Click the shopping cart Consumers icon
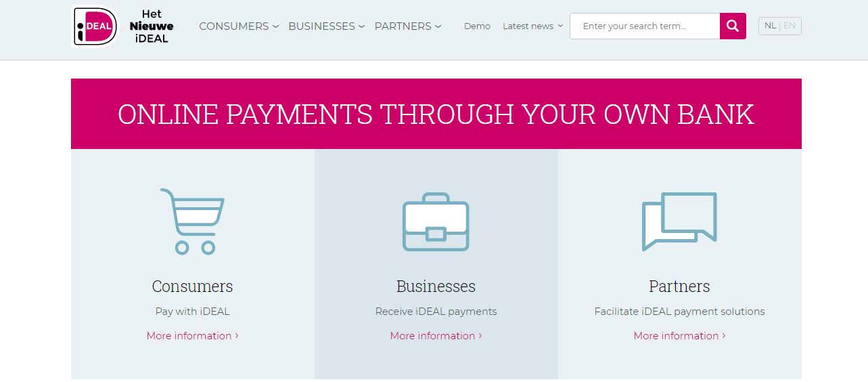The image size is (868, 382). [x=192, y=221]
